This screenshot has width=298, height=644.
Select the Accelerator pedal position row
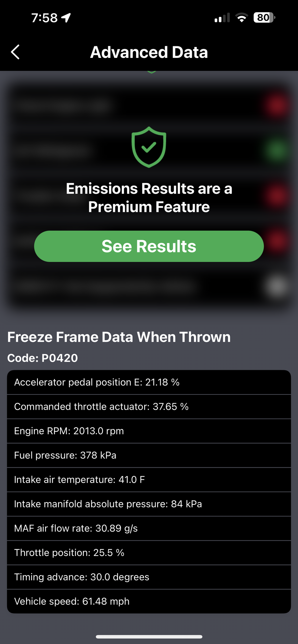click(149, 382)
